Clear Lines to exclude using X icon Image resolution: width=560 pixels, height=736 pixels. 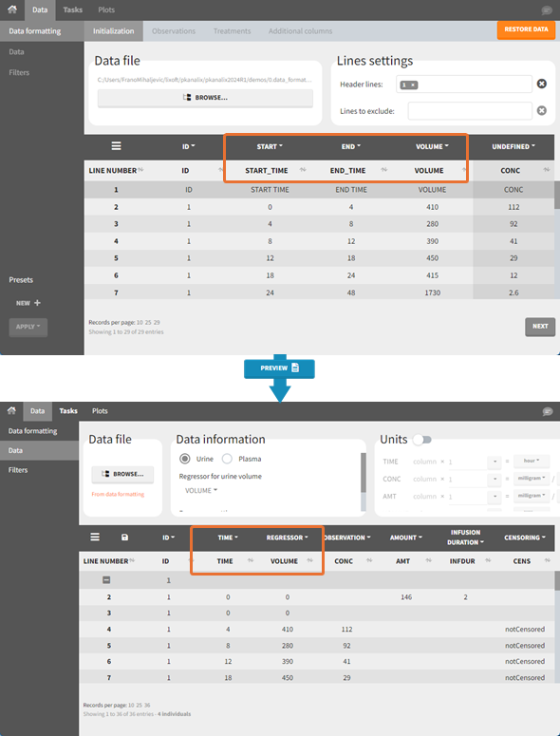pos(541,111)
